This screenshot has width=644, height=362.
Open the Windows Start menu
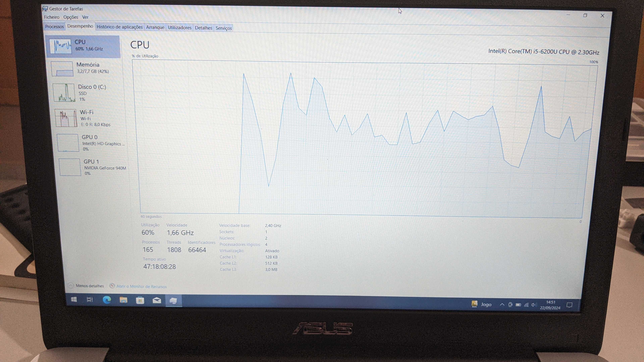coord(74,299)
